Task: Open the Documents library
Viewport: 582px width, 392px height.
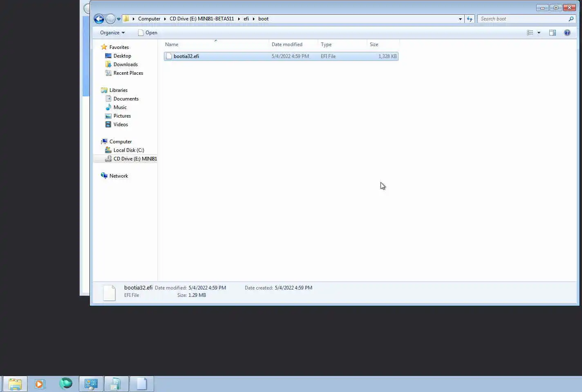Action: [126, 99]
